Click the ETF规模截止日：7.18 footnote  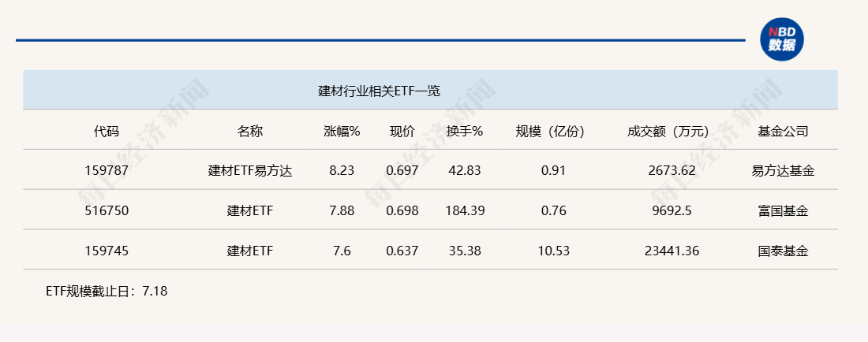coord(107,291)
